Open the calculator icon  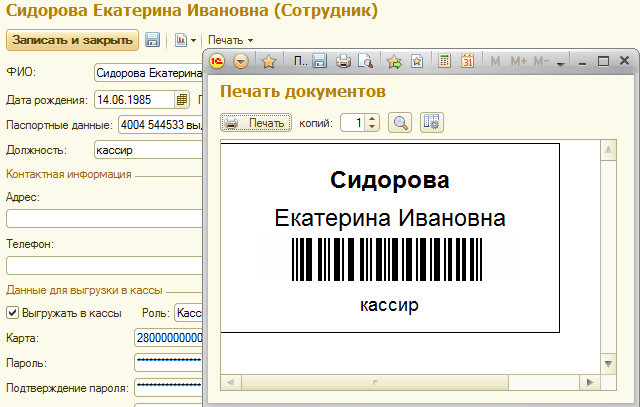point(444,62)
